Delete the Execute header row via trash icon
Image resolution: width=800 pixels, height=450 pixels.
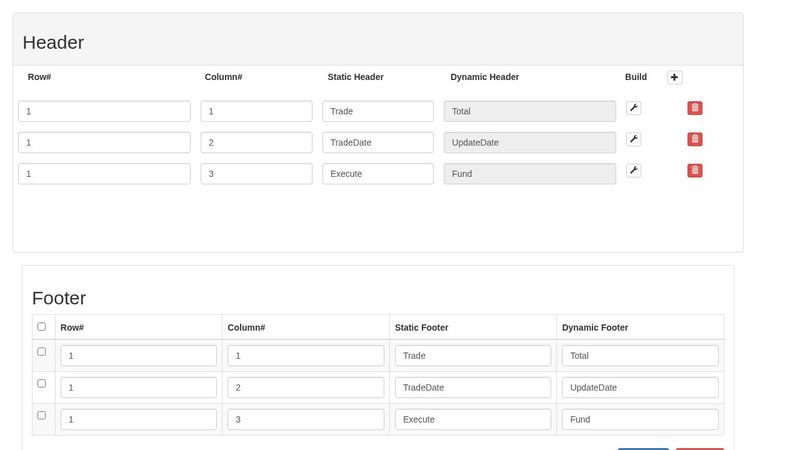tap(694, 170)
